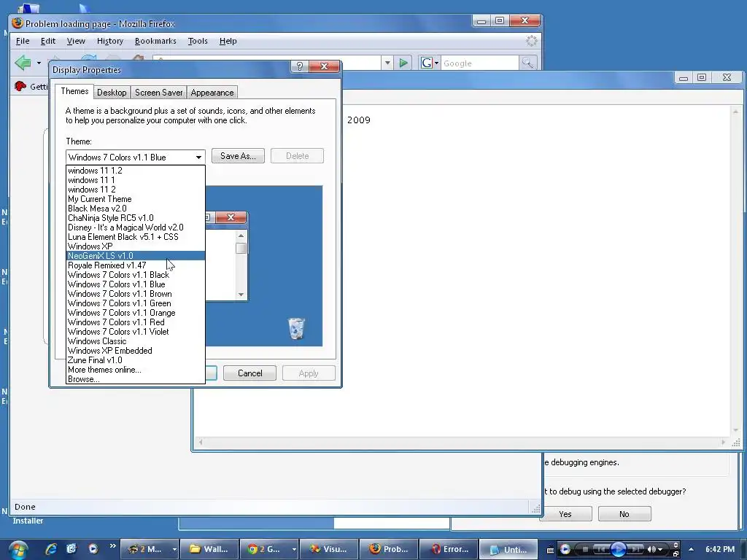Open the Firefox Edit menu

pyautogui.click(x=48, y=41)
